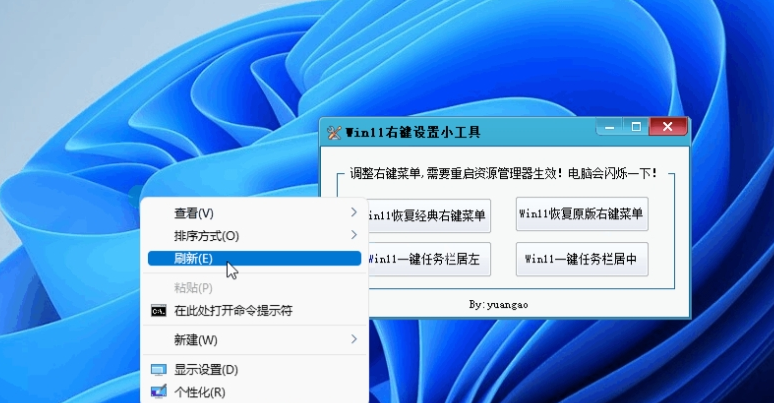Maximize the Win11右键设置小工具 window
This screenshot has width=774, height=403.
(636, 127)
